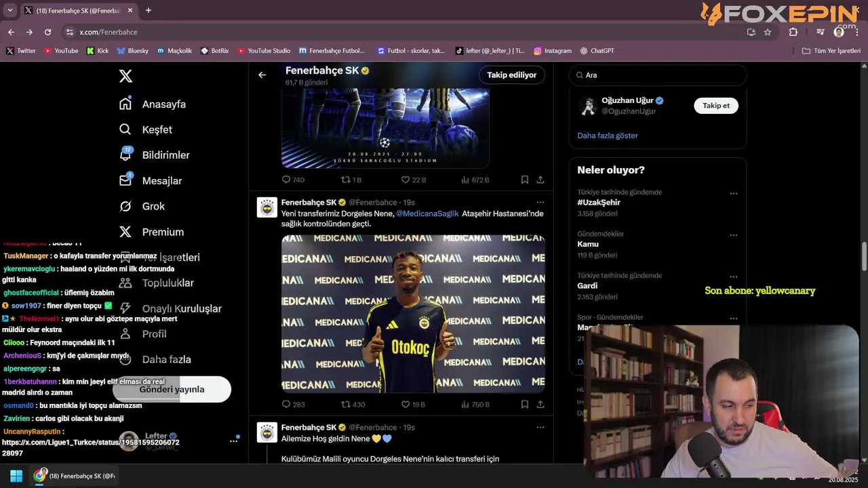Repost the Medicana post with 430 reposts
Screen dimensions: 868x488
coord(353,405)
